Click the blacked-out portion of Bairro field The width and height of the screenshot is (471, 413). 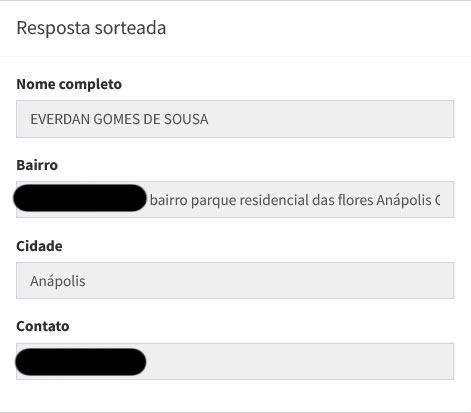(x=80, y=198)
